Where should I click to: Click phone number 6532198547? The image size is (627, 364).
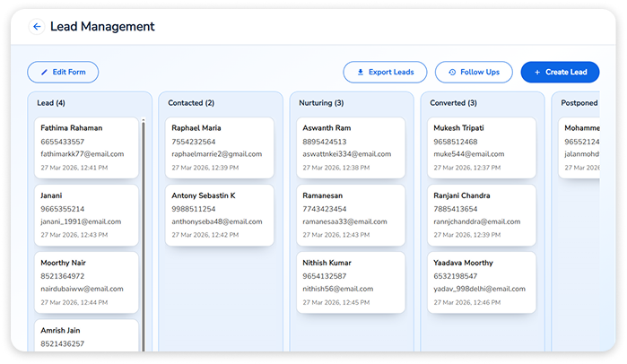[x=456, y=276]
